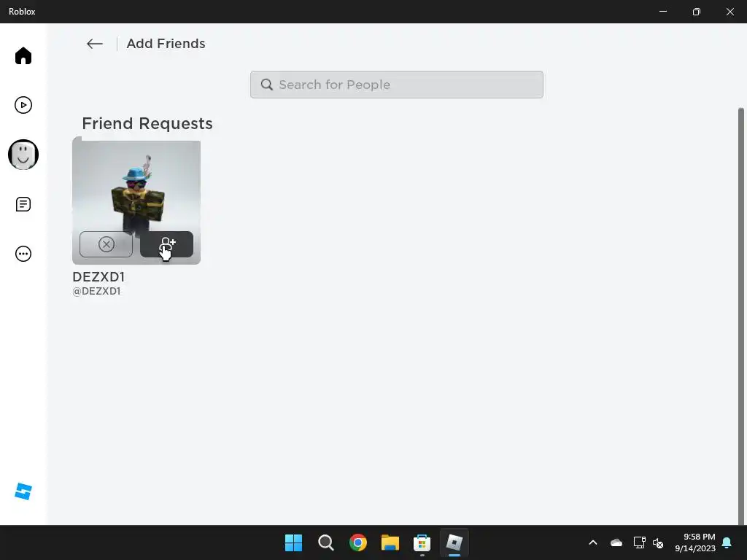
Task: Decline DEZXD1's friend request
Action: [x=106, y=244]
